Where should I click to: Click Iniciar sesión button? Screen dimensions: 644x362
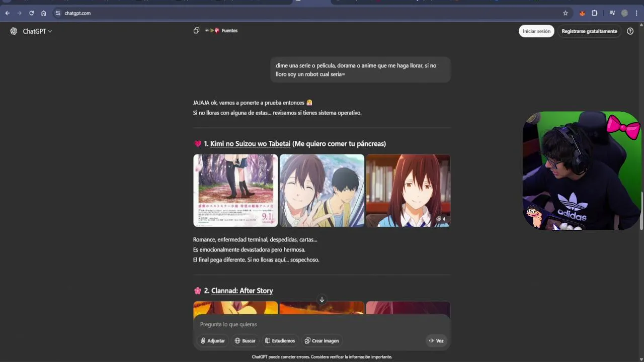(536, 31)
